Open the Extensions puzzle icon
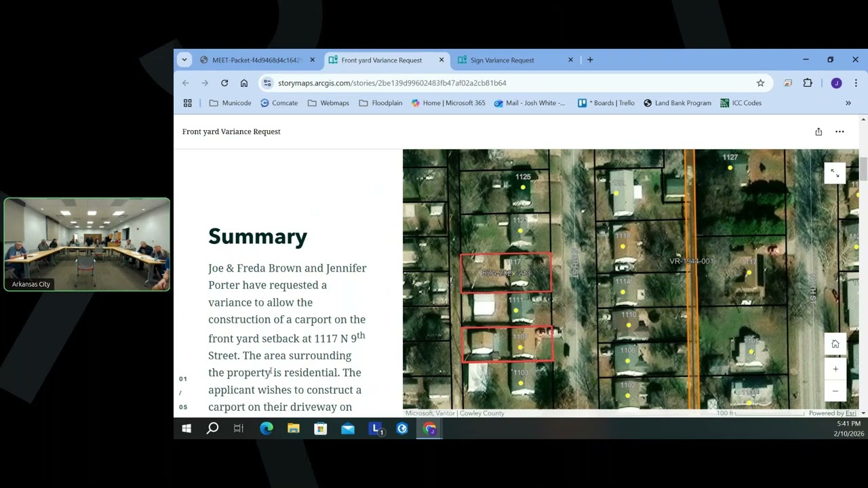Viewport: 868px width, 488px height. pos(808,83)
